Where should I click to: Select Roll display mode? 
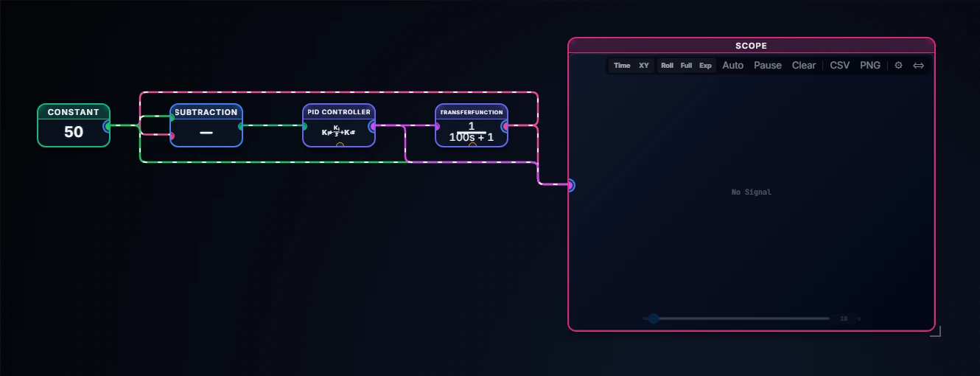(x=667, y=66)
